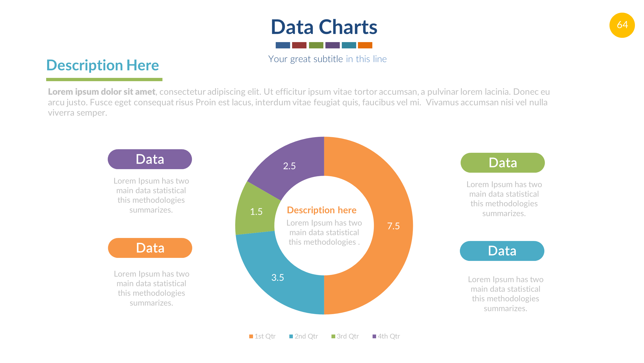Select the 4th Qtr legend entry
This screenshot has height=363, width=644.
(386, 336)
